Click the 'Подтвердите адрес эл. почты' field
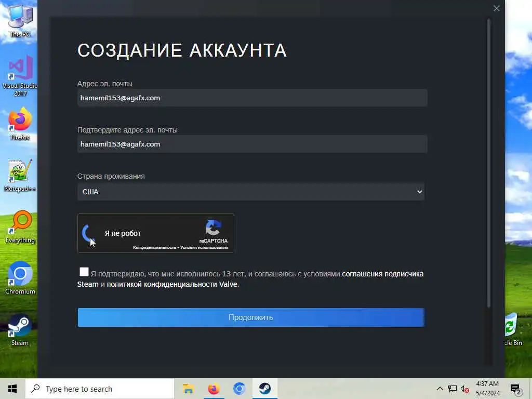Viewport: 532px width, 399px height. (x=252, y=144)
